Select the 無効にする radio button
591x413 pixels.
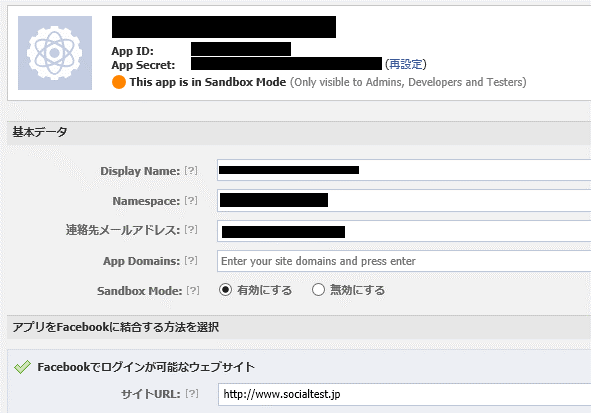[x=318, y=290]
